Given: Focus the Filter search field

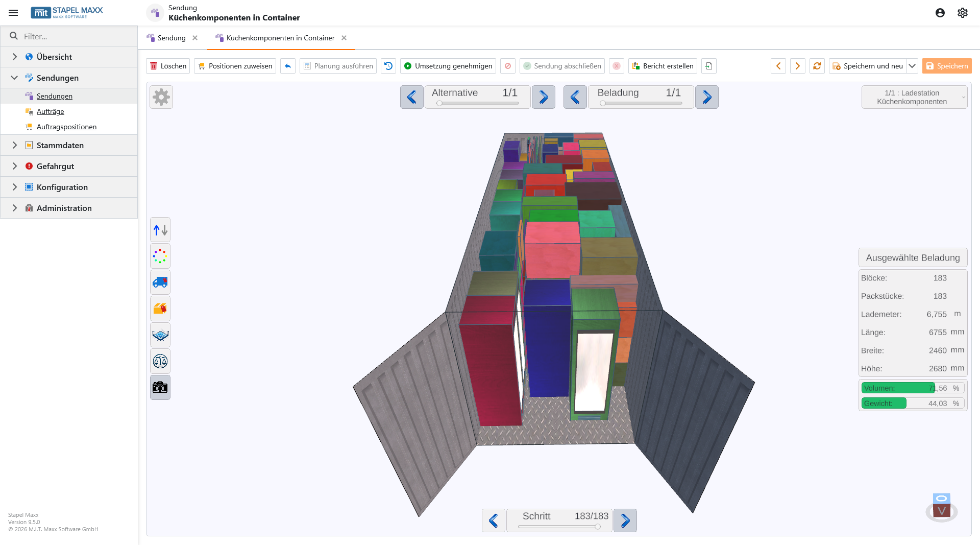Looking at the screenshot, I should (x=69, y=36).
